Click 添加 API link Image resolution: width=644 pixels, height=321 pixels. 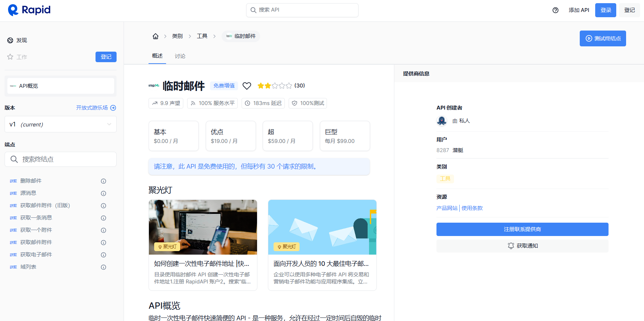[579, 10]
